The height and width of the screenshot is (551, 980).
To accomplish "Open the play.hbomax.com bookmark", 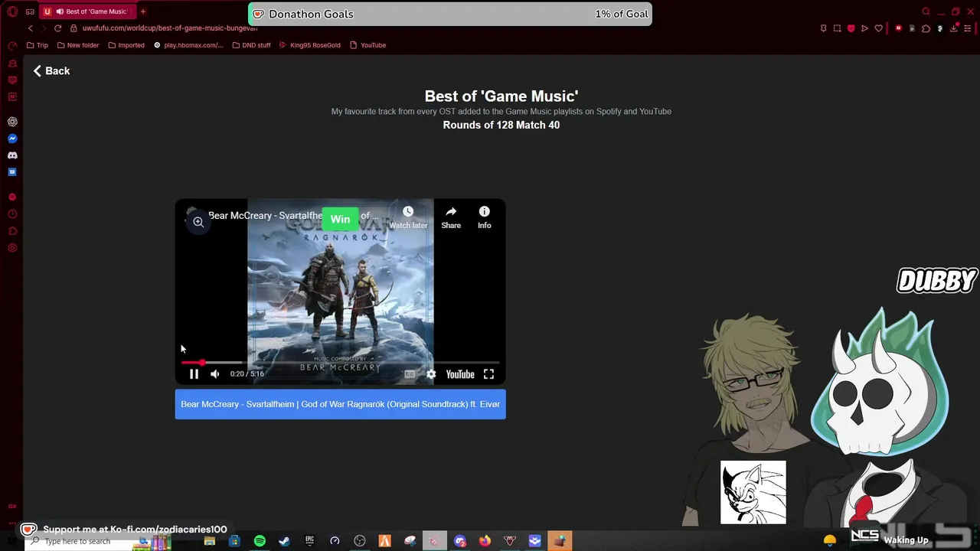I will (188, 45).
